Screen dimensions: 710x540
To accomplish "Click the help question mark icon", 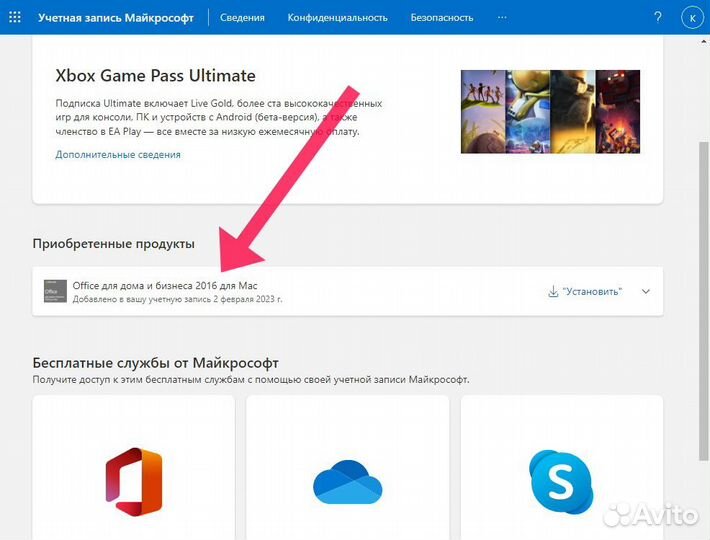I will [x=657, y=18].
